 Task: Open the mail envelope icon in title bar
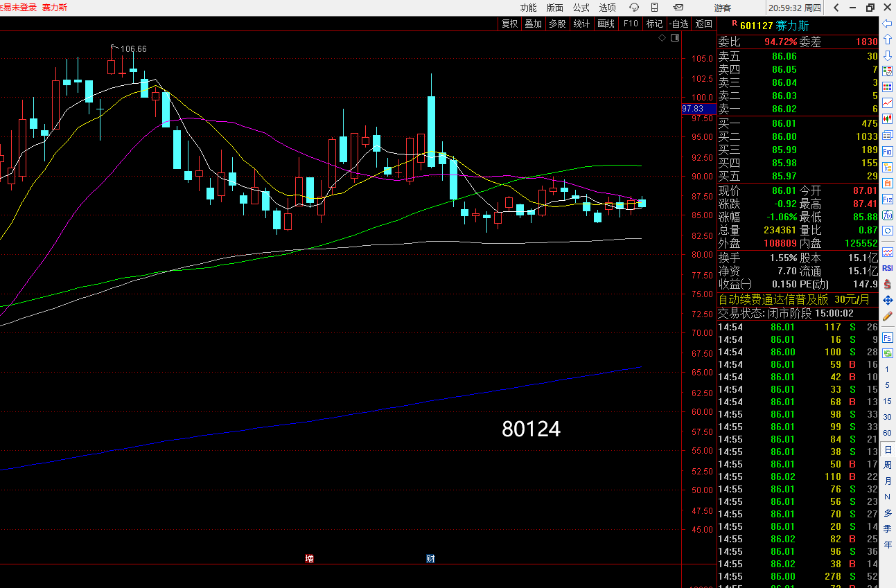point(678,8)
